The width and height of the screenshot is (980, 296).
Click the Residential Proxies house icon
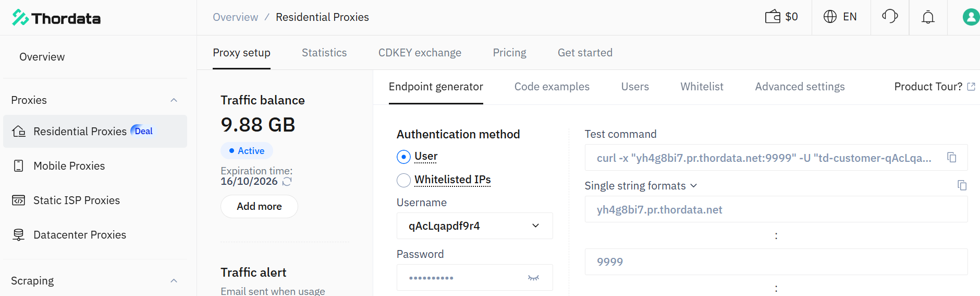click(x=19, y=131)
